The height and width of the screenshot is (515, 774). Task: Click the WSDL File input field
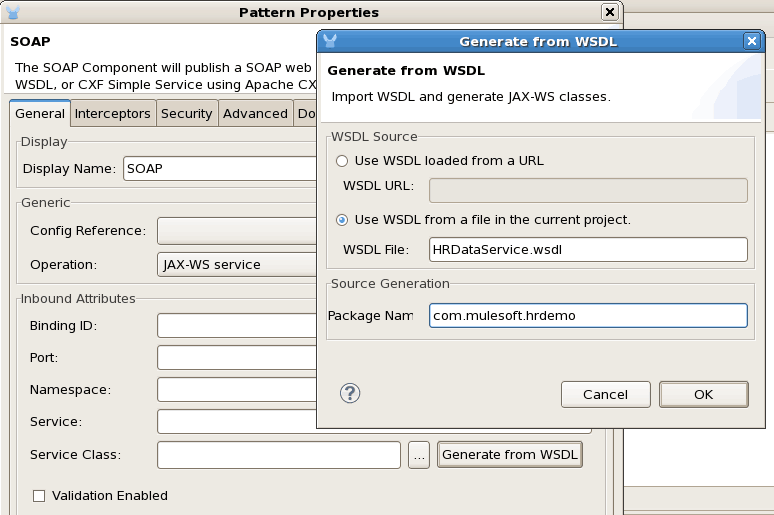[x=588, y=250]
